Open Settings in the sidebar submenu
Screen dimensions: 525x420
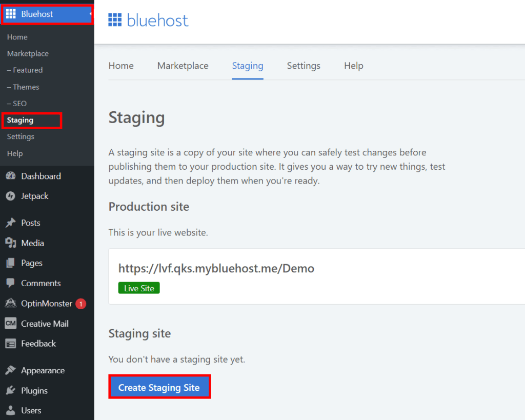pos(21,136)
